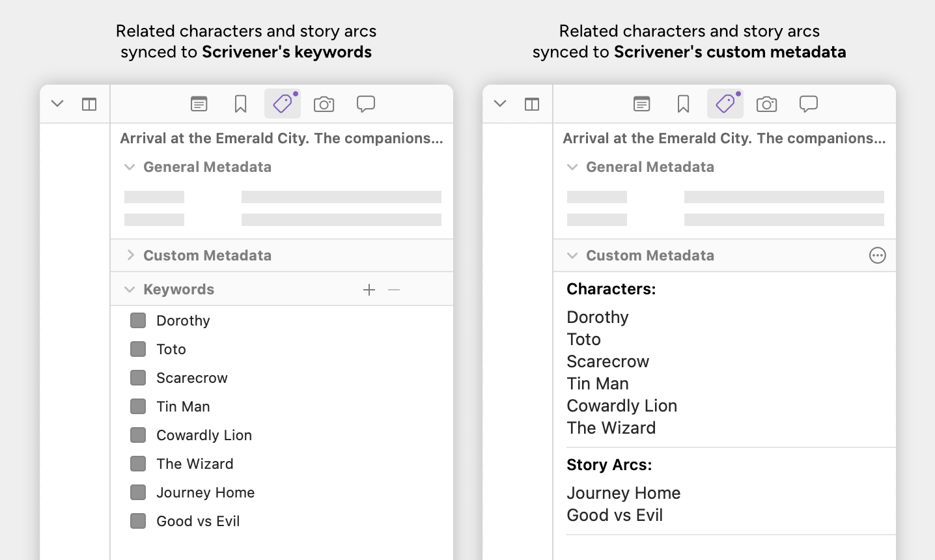
Task: Select the Toto keyword row
Action: pyautogui.click(x=282, y=349)
